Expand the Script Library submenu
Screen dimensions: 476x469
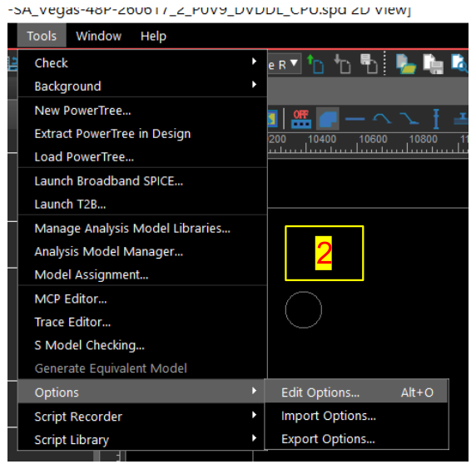[x=142, y=440]
